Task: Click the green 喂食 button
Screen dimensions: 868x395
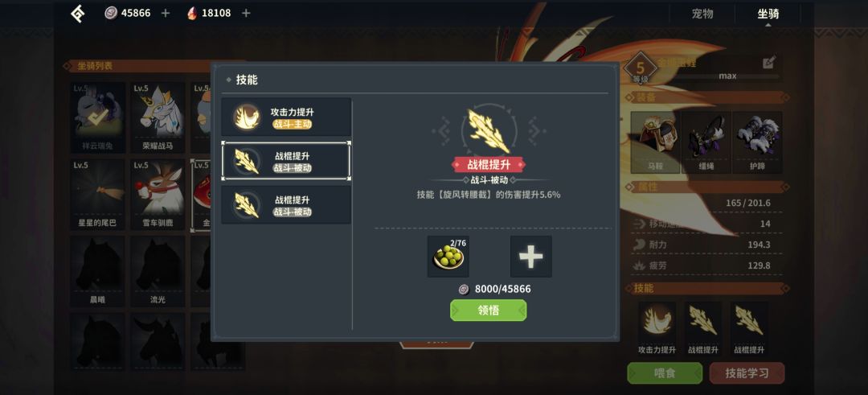Action: click(665, 373)
